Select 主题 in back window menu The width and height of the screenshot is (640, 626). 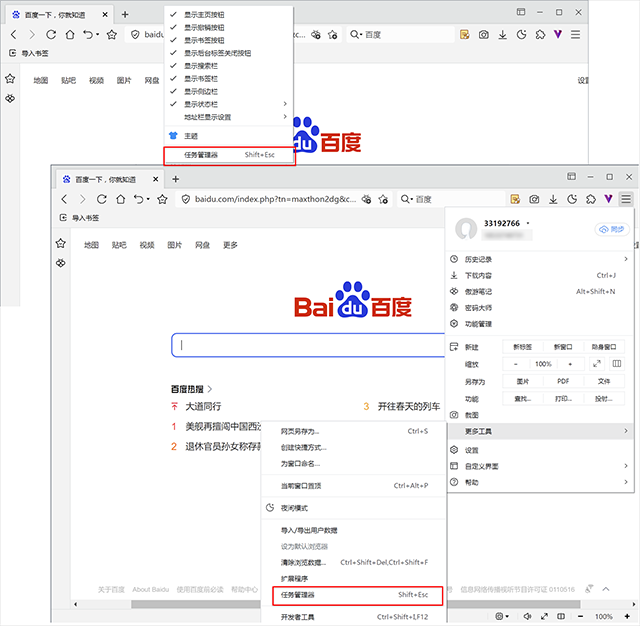(x=229, y=136)
